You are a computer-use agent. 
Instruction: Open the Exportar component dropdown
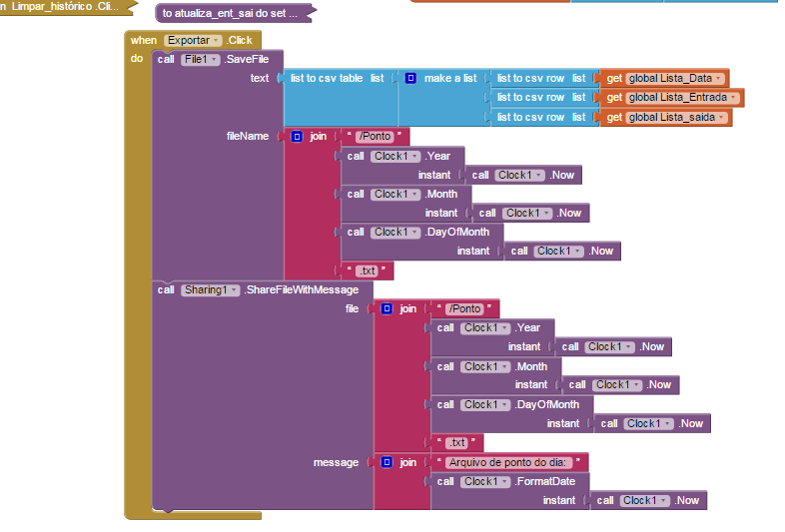point(216,41)
